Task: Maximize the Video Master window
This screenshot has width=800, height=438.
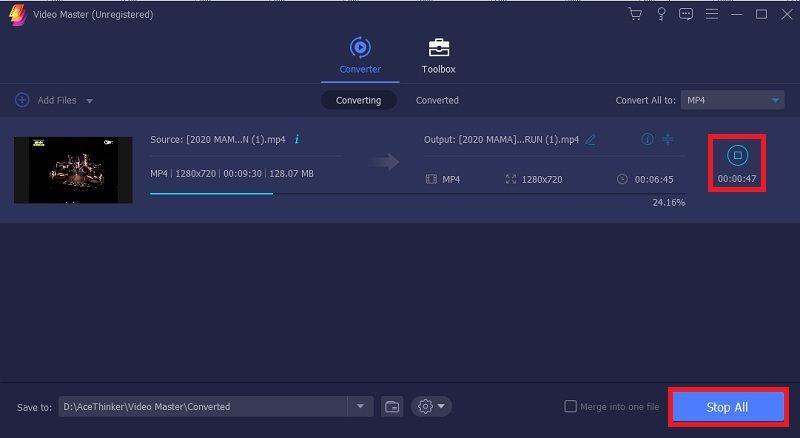Action: pos(761,14)
